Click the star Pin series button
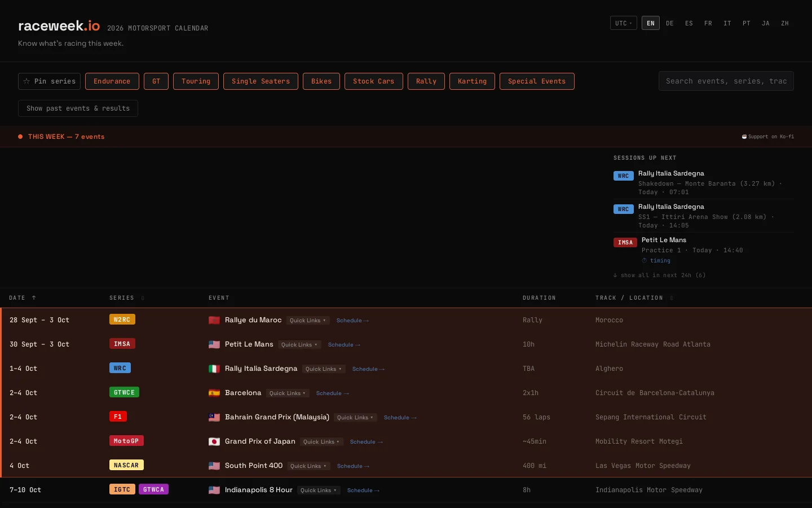 49,81
